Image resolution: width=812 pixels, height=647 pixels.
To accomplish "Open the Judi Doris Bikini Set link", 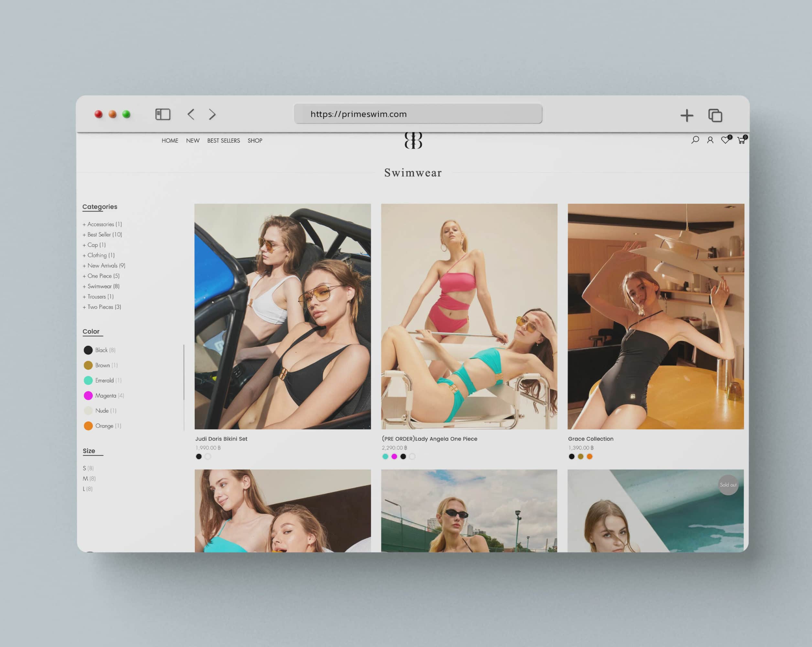I will [221, 439].
